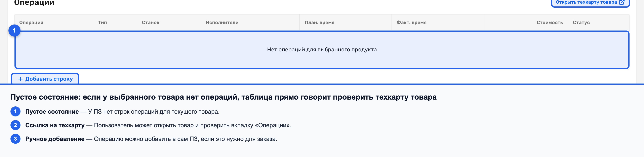This screenshot has width=644, height=157.
Task: Open the «Открыть техкарту товара» button
Action: click(x=590, y=2)
